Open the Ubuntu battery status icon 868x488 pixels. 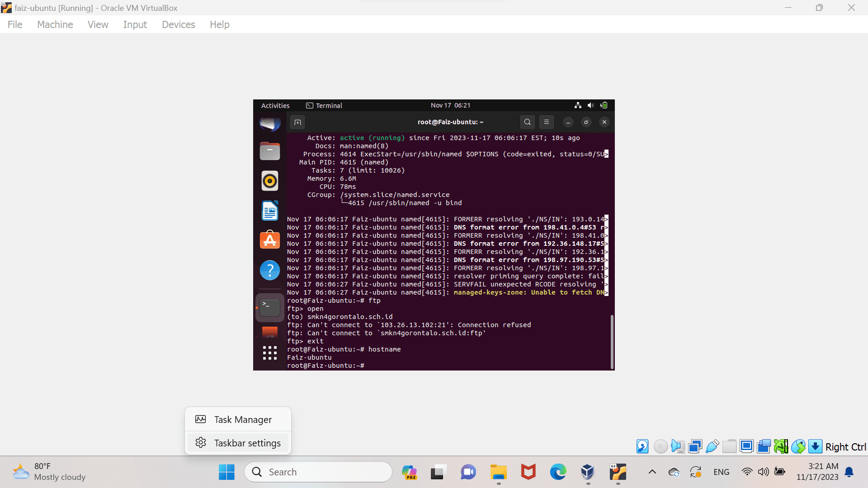coord(604,105)
